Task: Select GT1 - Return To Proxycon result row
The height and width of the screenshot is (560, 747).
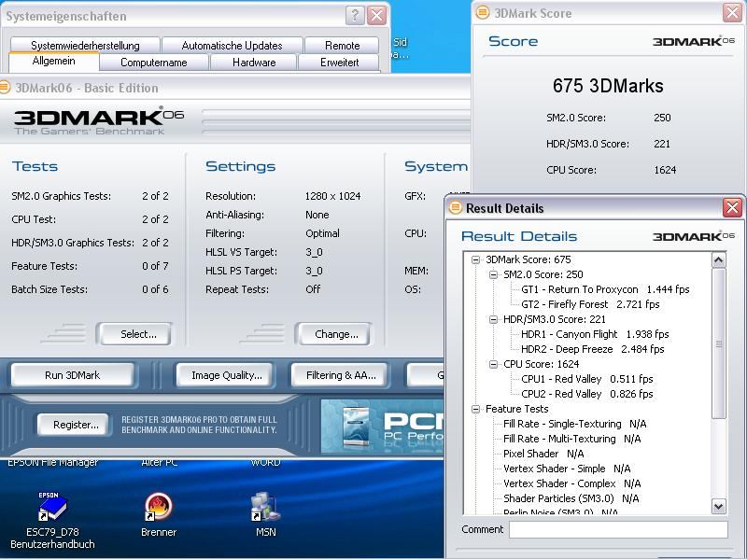Action: [605, 289]
